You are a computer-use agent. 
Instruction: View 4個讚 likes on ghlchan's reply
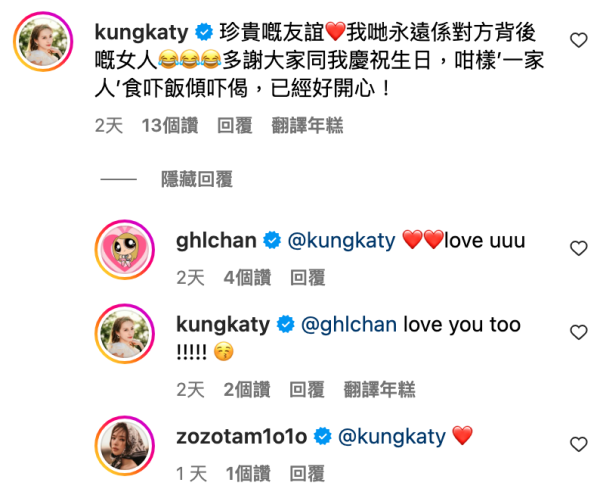point(247,277)
